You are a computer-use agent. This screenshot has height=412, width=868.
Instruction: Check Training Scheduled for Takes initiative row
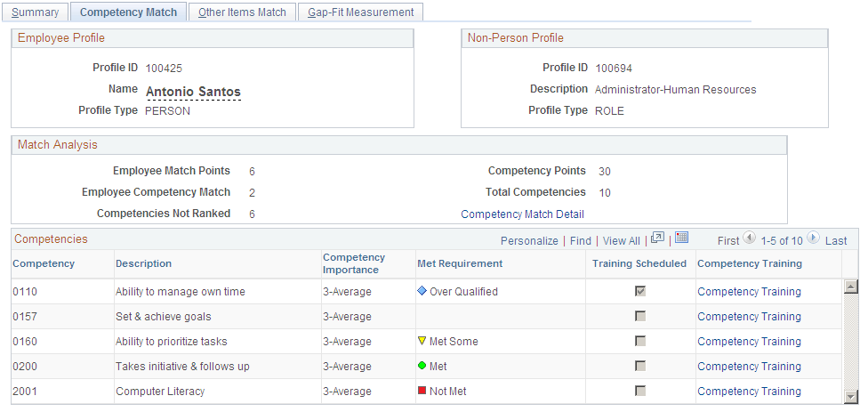tap(640, 366)
